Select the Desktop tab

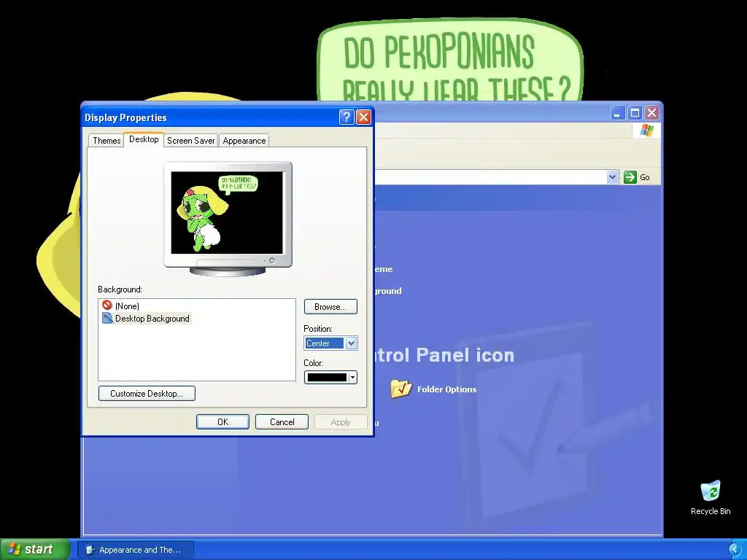click(144, 139)
